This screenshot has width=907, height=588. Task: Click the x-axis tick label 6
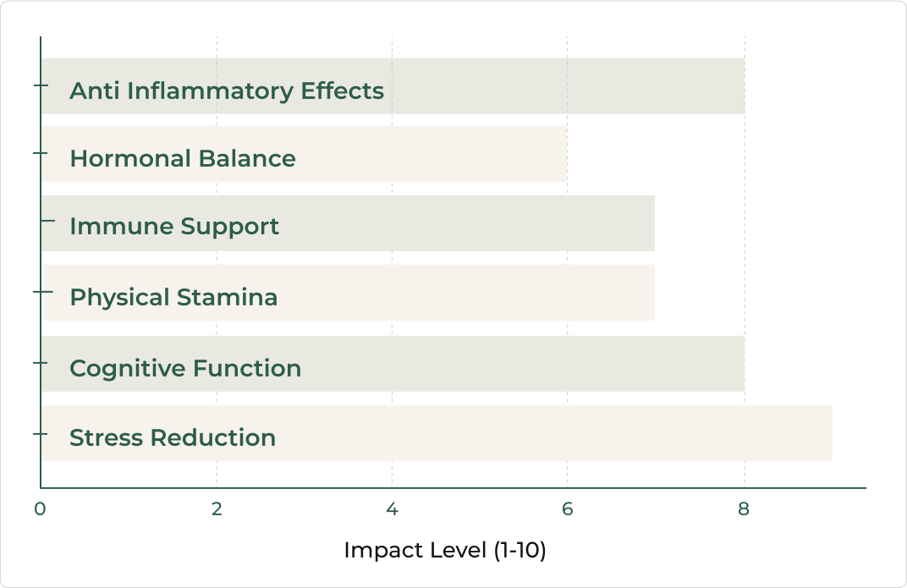[x=568, y=509]
